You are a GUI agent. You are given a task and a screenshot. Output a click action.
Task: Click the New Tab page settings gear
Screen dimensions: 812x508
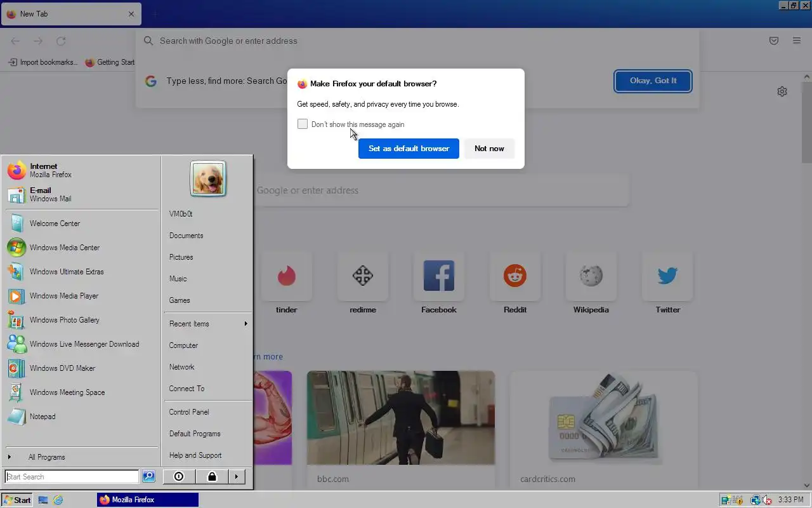click(x=782, y=91)
